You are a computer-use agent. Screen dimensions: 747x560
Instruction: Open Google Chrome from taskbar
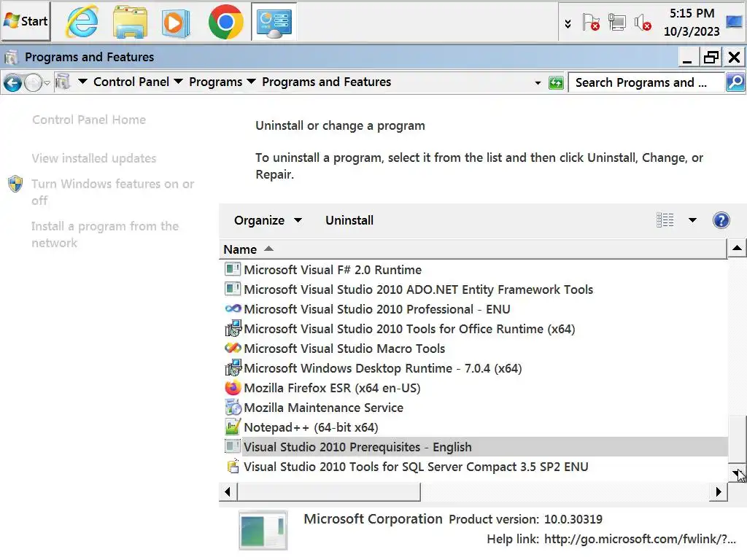pos(226,22)
